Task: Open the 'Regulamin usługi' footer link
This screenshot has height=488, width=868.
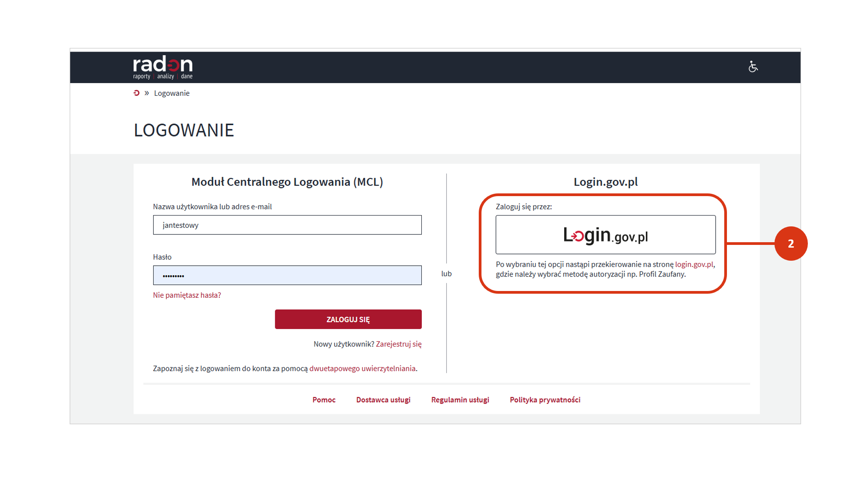Action: [460, 399]
